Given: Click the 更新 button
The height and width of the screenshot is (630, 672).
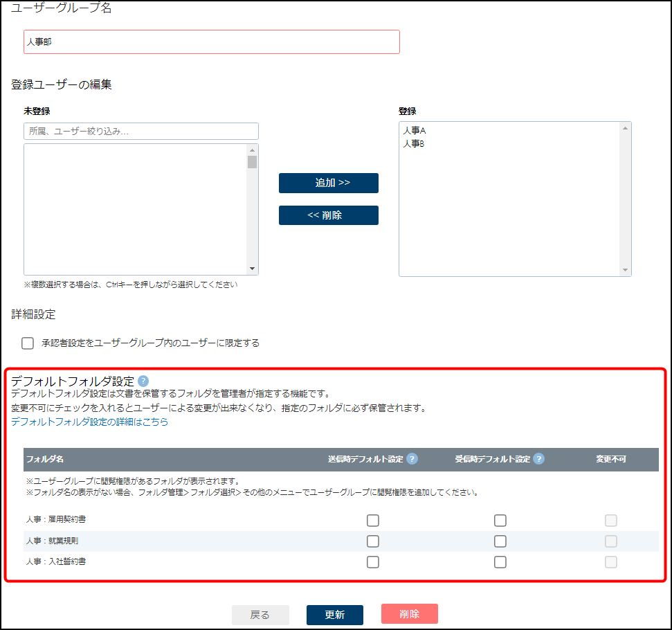Looking at the screenshot, I should [335, 615].
